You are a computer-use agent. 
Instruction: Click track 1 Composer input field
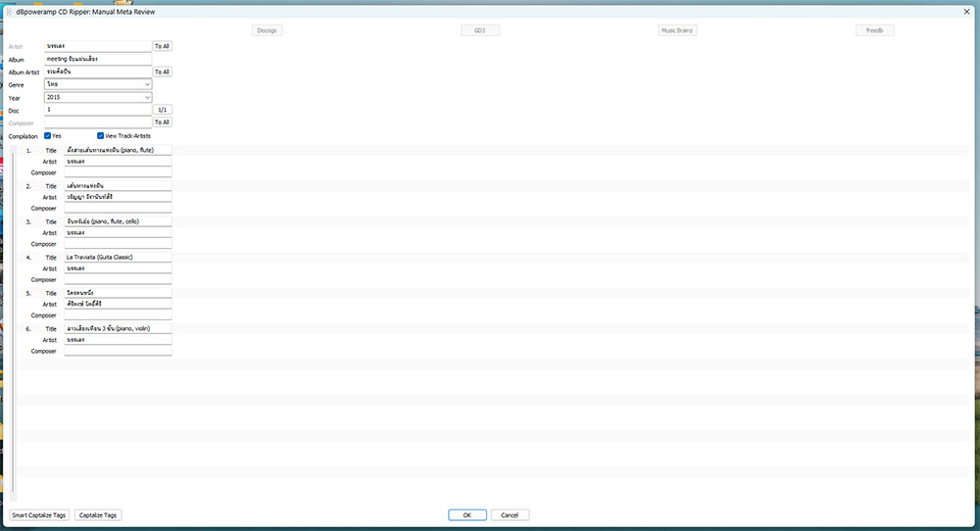coord(118,172)
